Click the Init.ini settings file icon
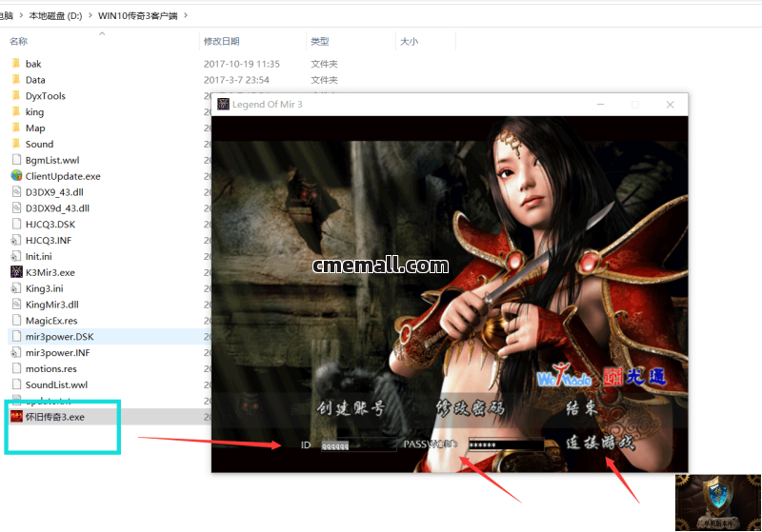Screen dimensions: 762x532 pyautogui.click(x=16, y=256)
